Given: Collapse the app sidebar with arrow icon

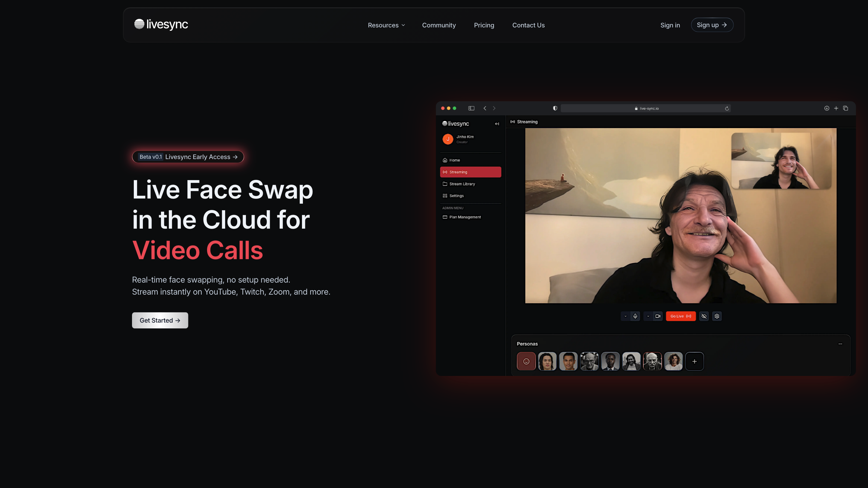Looking at the screenshot, I should (497, 124).
